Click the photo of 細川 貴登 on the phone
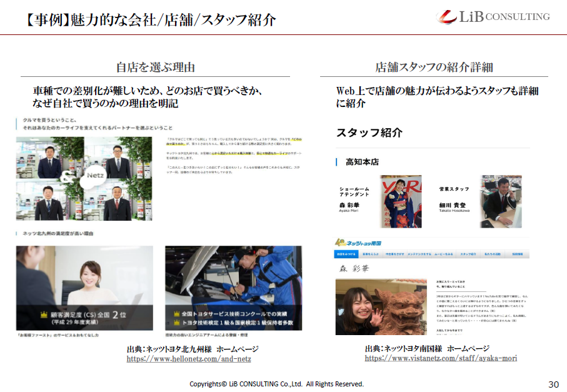 [x=501, y=201]
